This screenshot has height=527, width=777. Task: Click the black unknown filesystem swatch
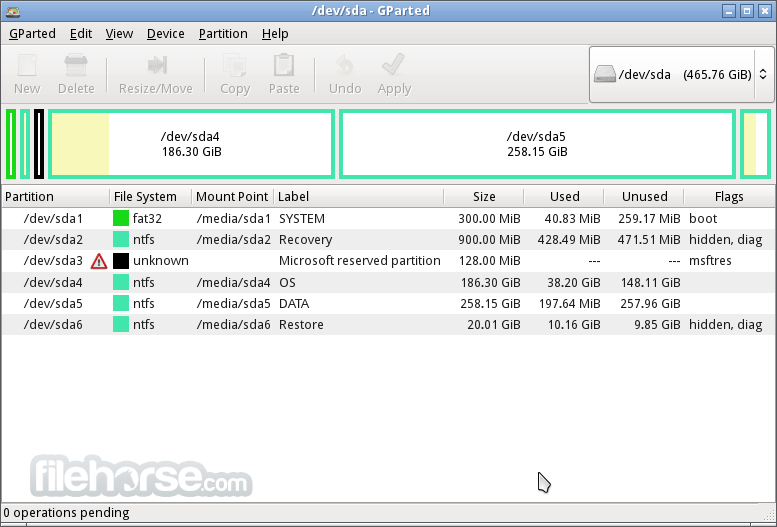[x=121, y=261]
